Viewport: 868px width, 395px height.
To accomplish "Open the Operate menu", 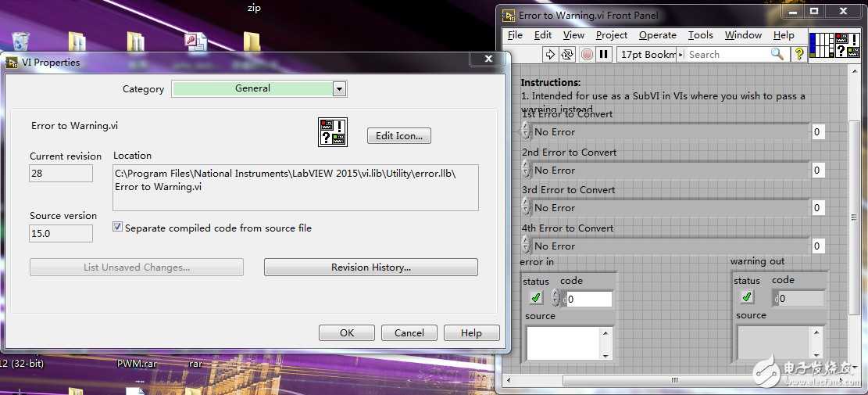I will click(x=658, y=35).
